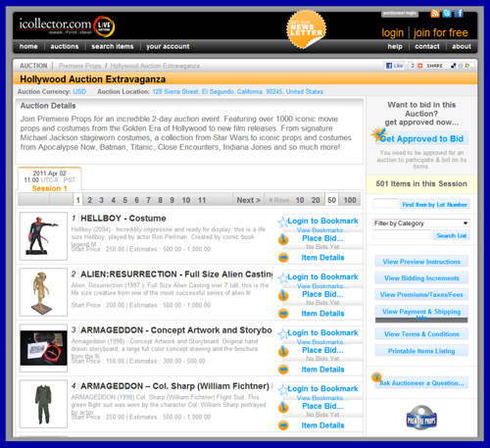
Task: Click the orange Newsletter badge
Action: [306, 29]
